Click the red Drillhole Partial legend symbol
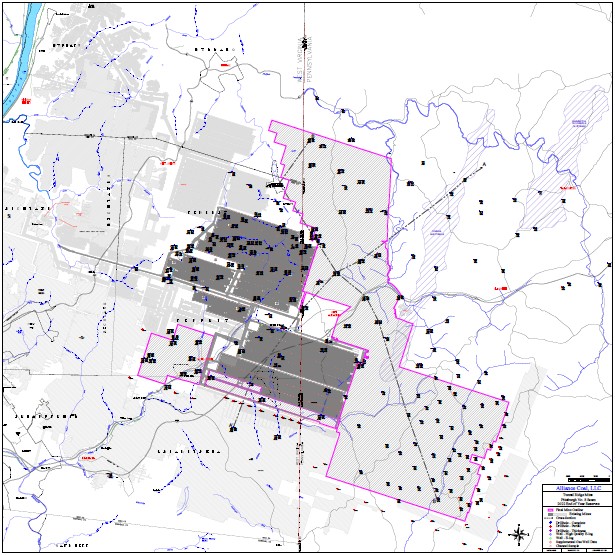Screen dimensions: 615x555 coord(549,526)
